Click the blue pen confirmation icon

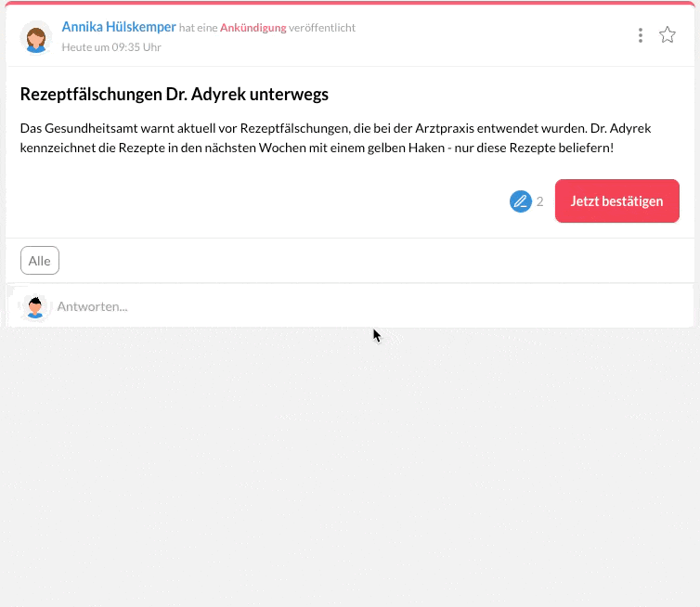coord(520,201)
